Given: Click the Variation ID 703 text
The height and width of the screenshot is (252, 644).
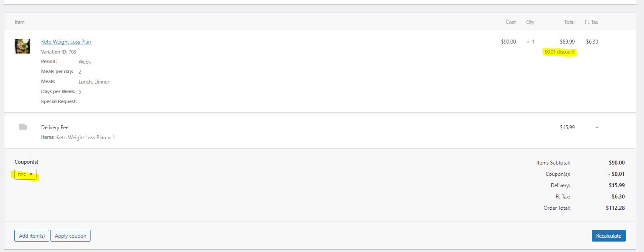Looking at the screenshot, I should click(x=58, y=52).
